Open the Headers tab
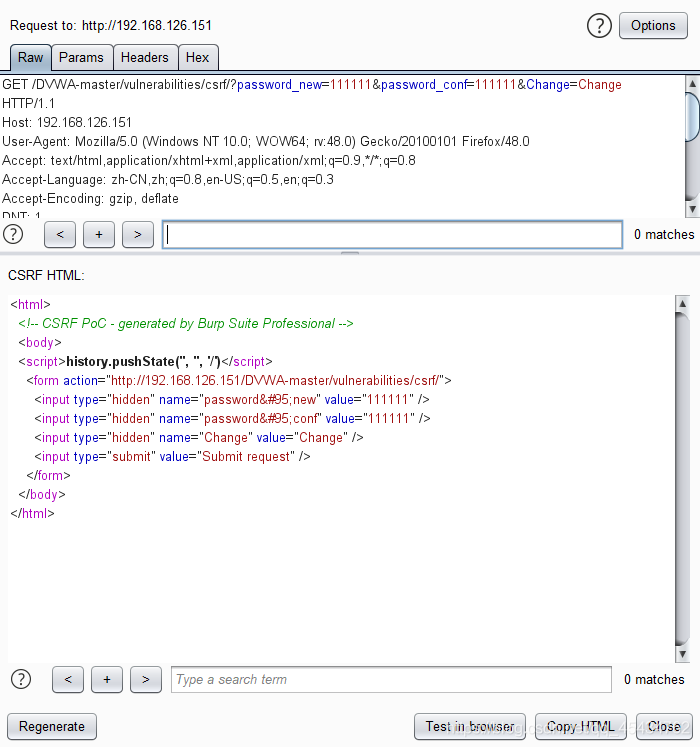This screenshot has height=747, width=700. point(145,58)
